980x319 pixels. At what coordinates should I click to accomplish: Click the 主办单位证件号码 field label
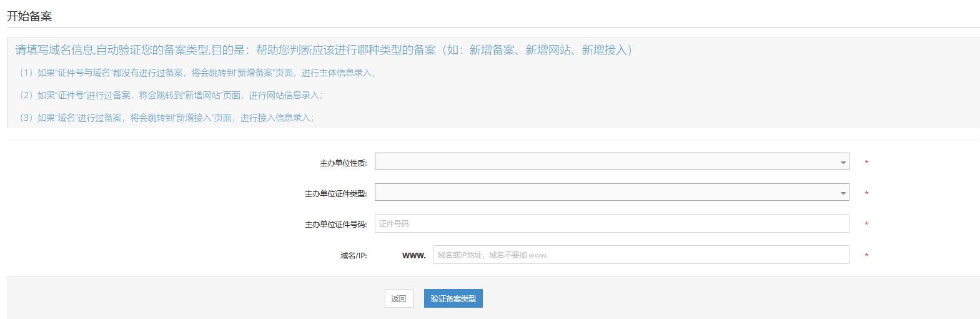coord(335,225)
